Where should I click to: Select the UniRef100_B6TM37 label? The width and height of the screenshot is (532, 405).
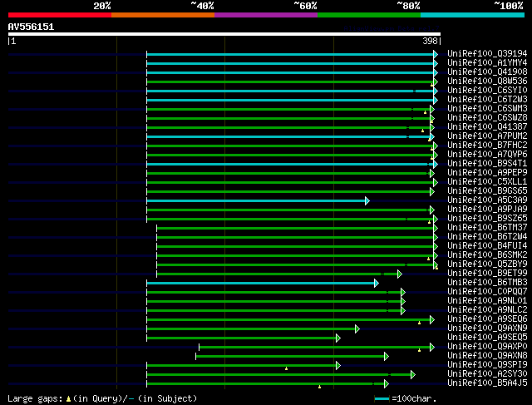pyautogui.click(x=487, y=228)
